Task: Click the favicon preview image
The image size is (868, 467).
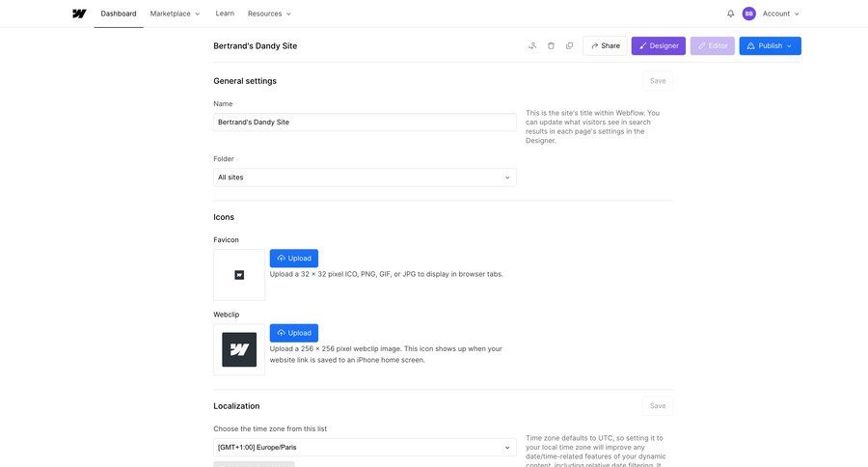Action: click(x=239, y=275)
